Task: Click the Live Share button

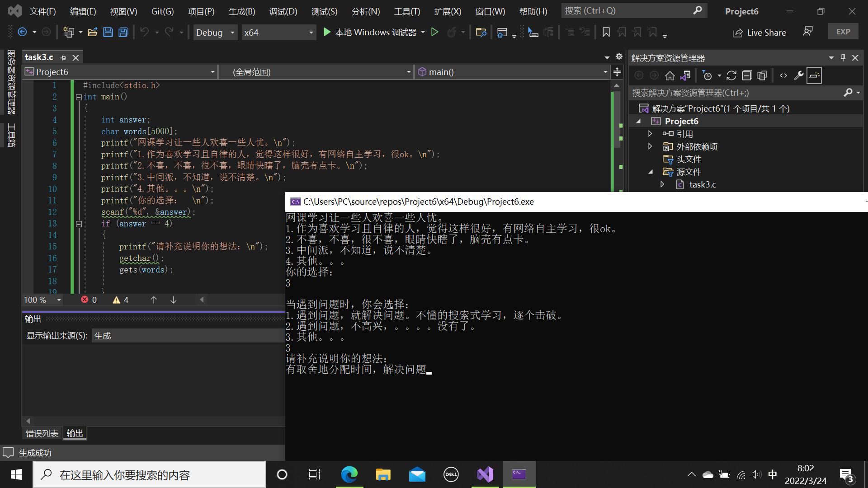Action: tap(760, 33)
